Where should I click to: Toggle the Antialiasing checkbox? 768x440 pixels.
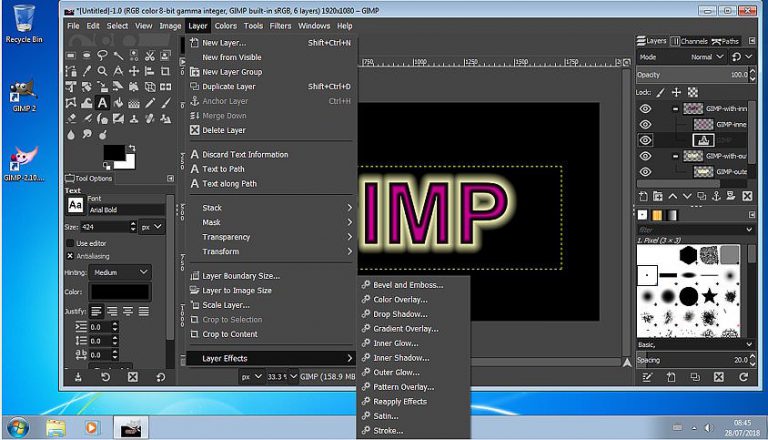pos(70,256)
